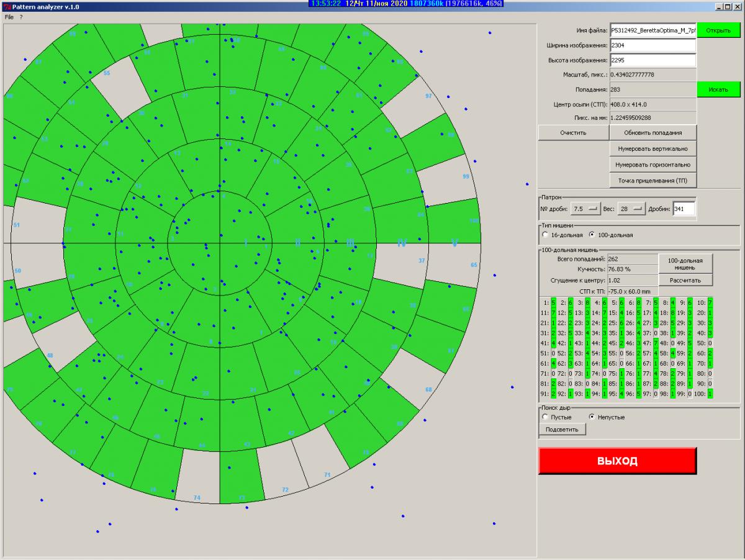
Task: Click Нумеровать горизонтально button
Action: click(x=652, y=165)
